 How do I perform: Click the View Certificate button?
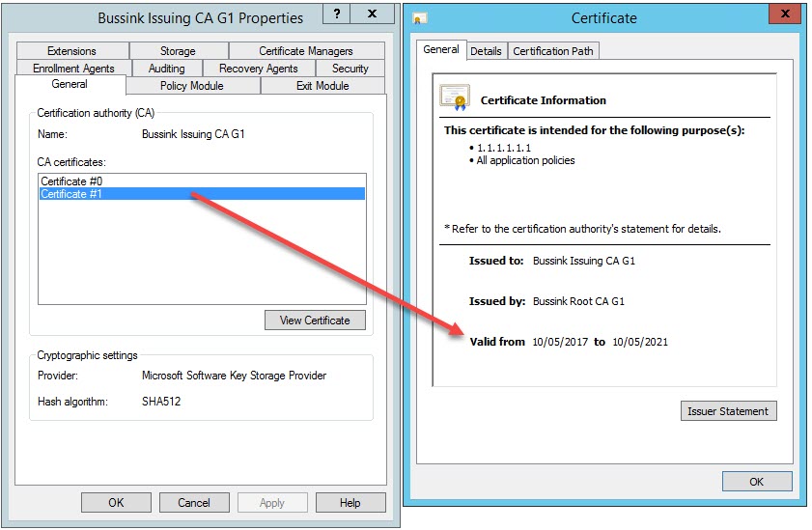[x=315, y=321]
